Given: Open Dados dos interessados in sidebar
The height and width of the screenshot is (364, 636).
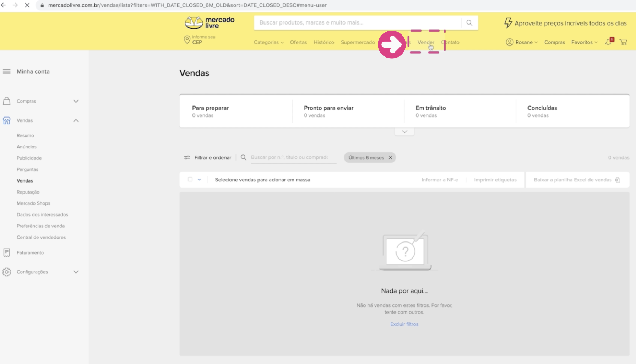Looking at the screenshot, I should [x=42, y=214].
